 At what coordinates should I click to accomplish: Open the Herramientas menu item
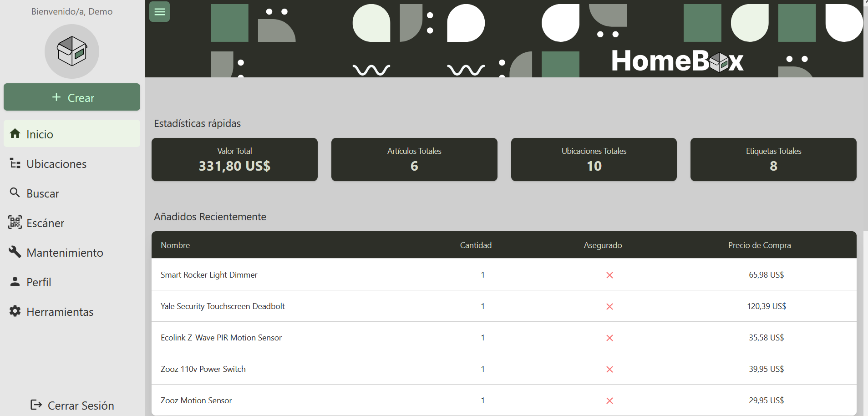point(60,312)
